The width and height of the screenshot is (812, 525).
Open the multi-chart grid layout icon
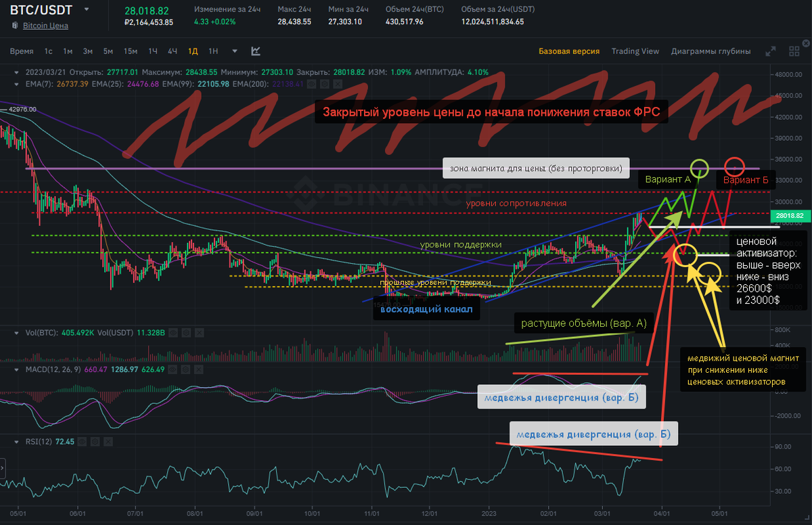tap(795, 51)
